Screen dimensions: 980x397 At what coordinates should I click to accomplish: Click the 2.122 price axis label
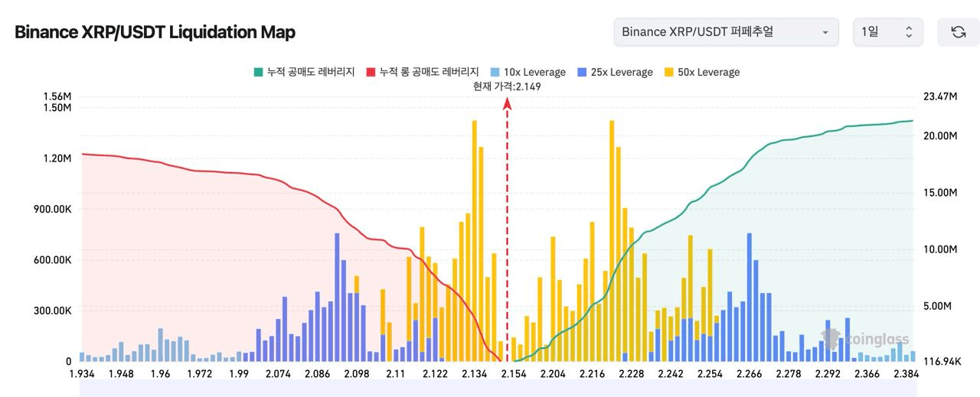(435, 374)
